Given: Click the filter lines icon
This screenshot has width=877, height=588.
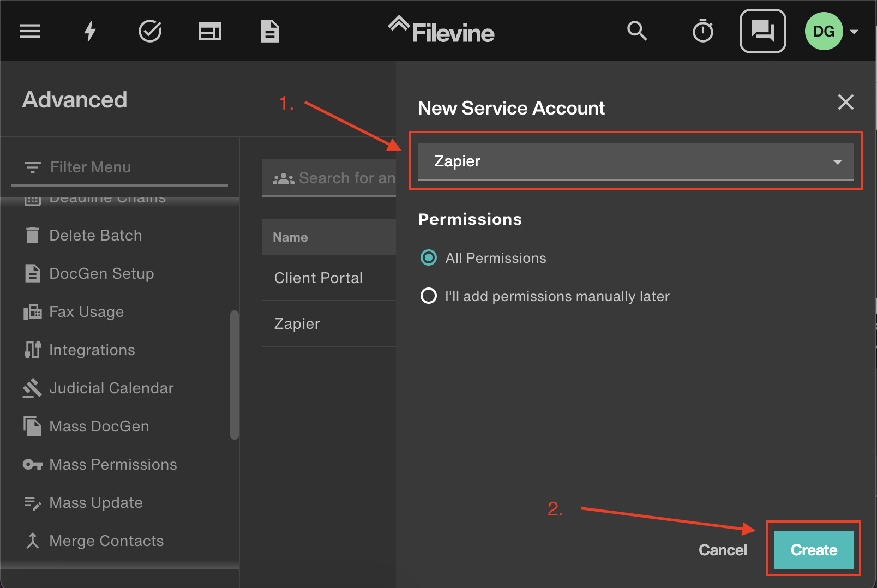Looking at the screenshot, I should pos(33,167).
